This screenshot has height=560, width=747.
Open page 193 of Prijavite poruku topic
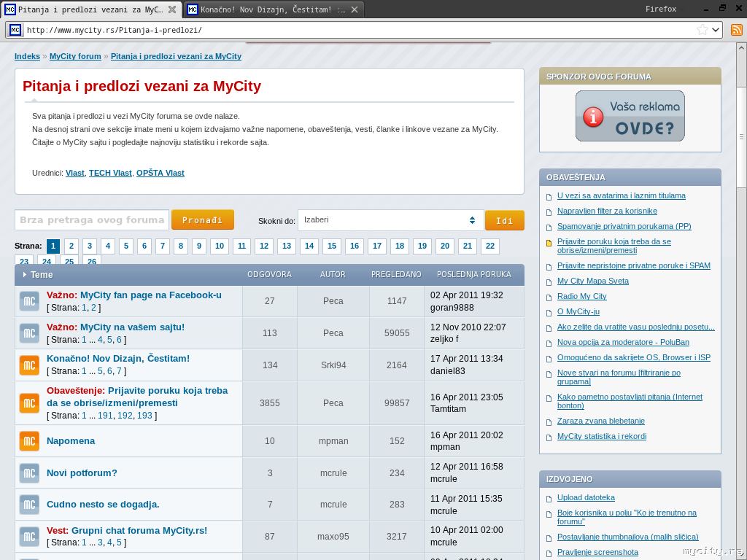tap(144, 416)
